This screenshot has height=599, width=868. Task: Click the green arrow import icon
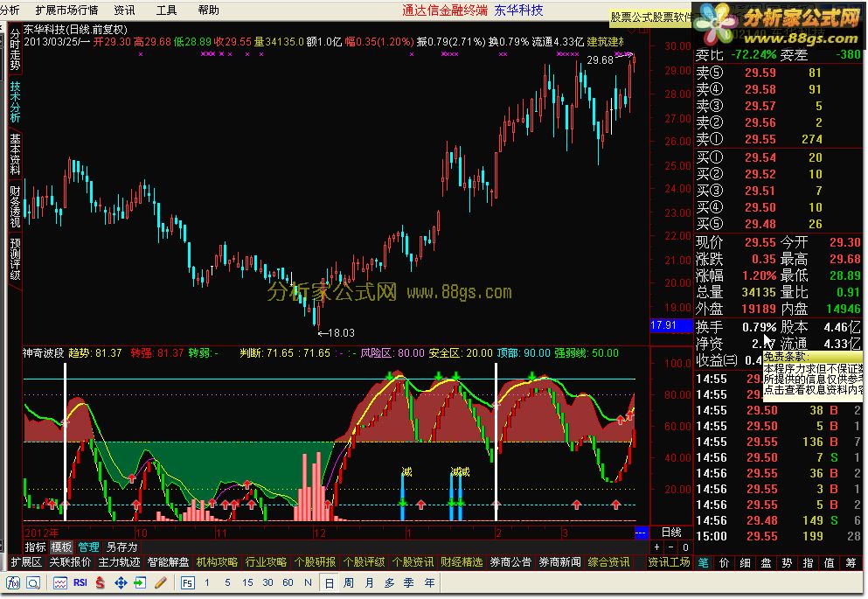[x=140, y=583]
